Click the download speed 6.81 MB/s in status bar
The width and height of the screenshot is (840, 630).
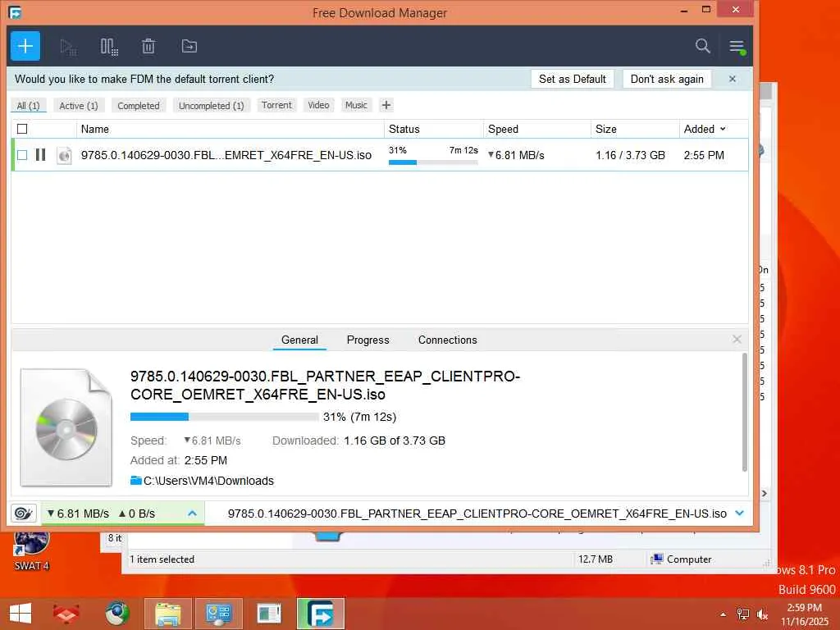point(78,514)
